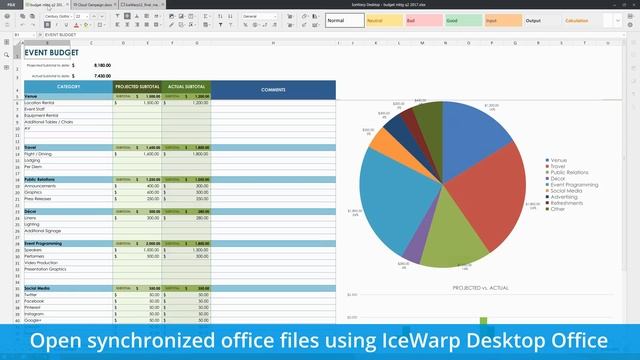Align text left in cell
This screenshot has width=640, height=360.
118,25
